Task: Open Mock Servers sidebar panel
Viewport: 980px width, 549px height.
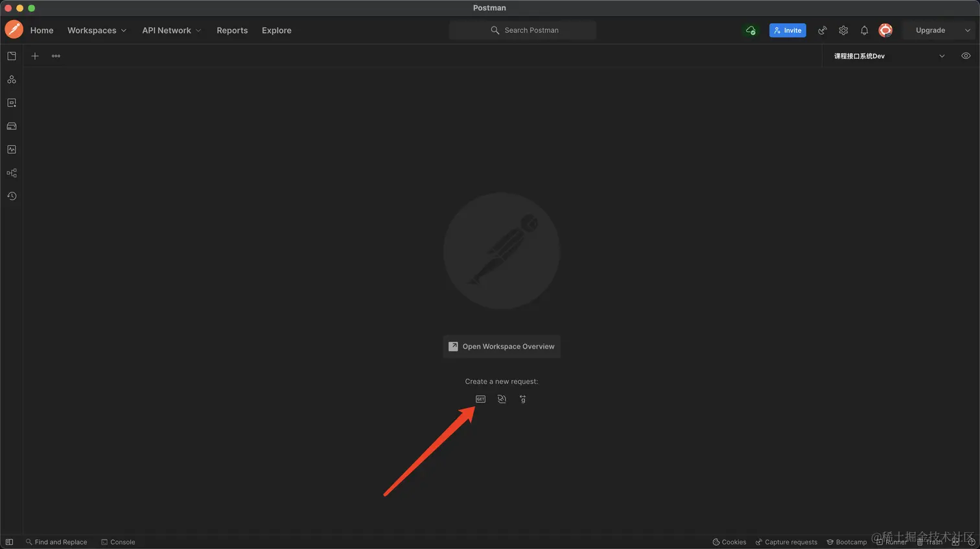Action: click(x=12, y=126)
